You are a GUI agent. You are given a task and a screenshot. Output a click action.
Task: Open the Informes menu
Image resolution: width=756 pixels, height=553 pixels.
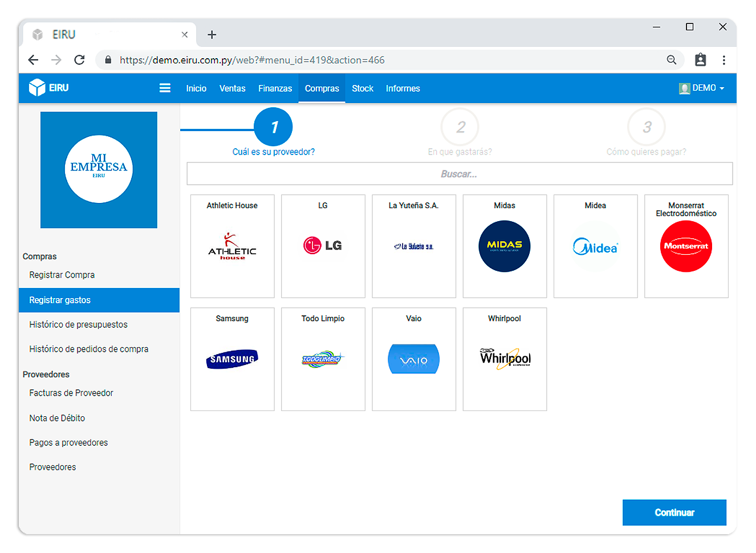[x=403, y=88]
